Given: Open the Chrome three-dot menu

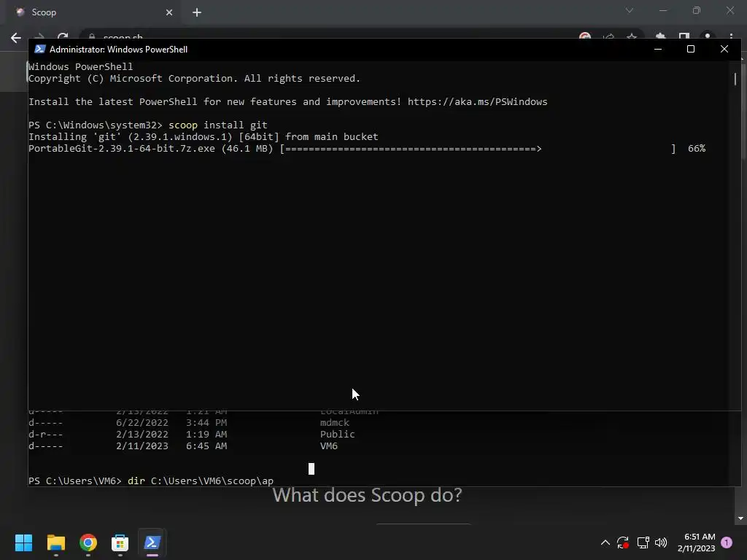Looking at the screenshot, I should click(731, 36).
